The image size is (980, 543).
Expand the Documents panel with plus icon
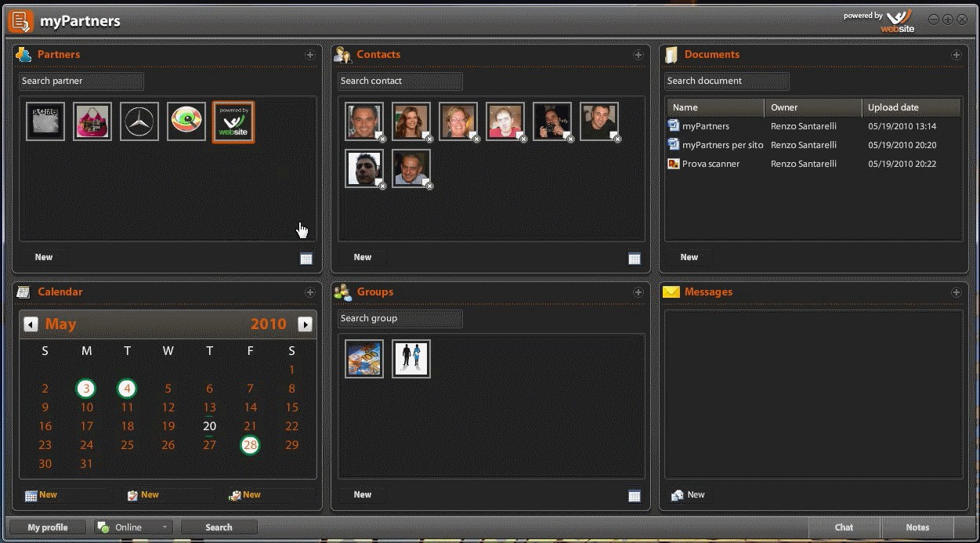[x=956, y=55]
